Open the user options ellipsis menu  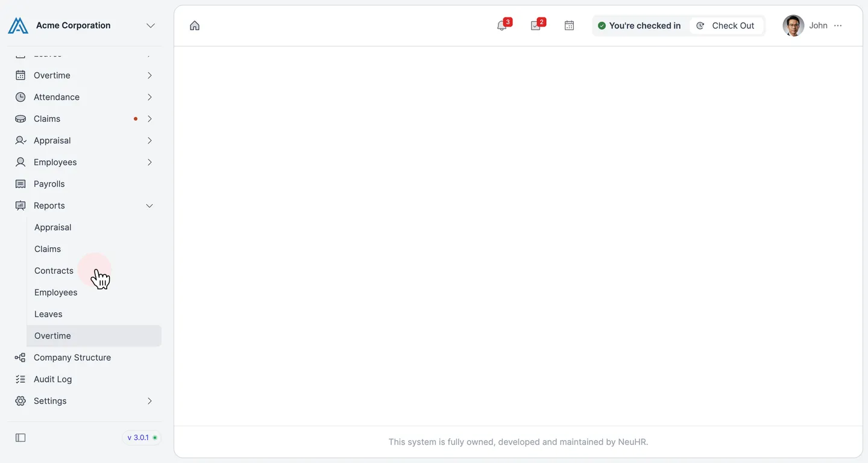tap(838, 25)
